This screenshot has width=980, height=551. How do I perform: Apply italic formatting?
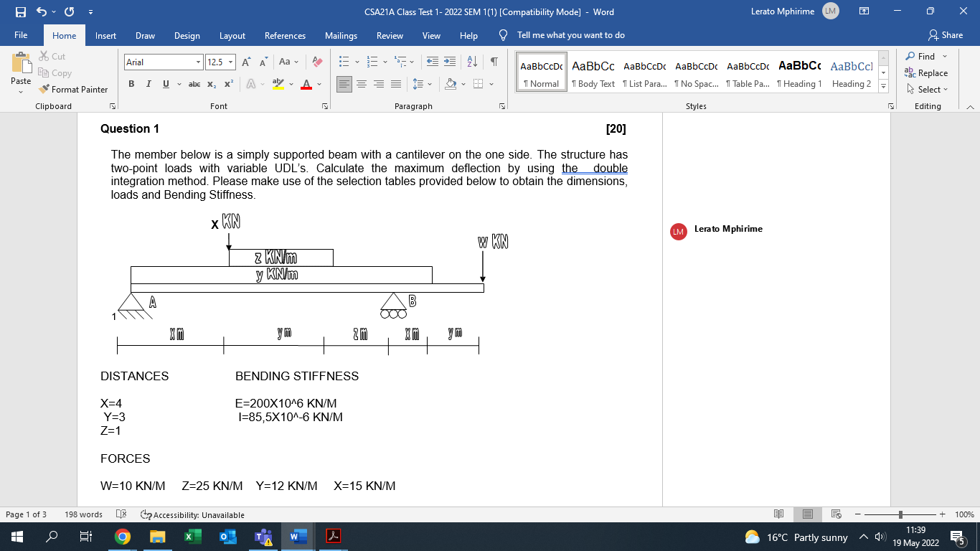pyautogui.click(x=148, y=84)
